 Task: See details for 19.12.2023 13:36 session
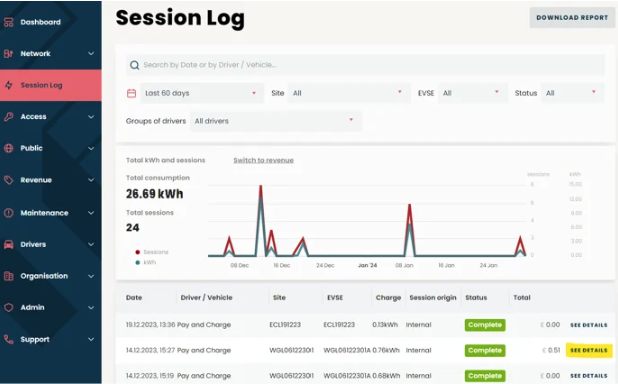(x=589, y=325)
